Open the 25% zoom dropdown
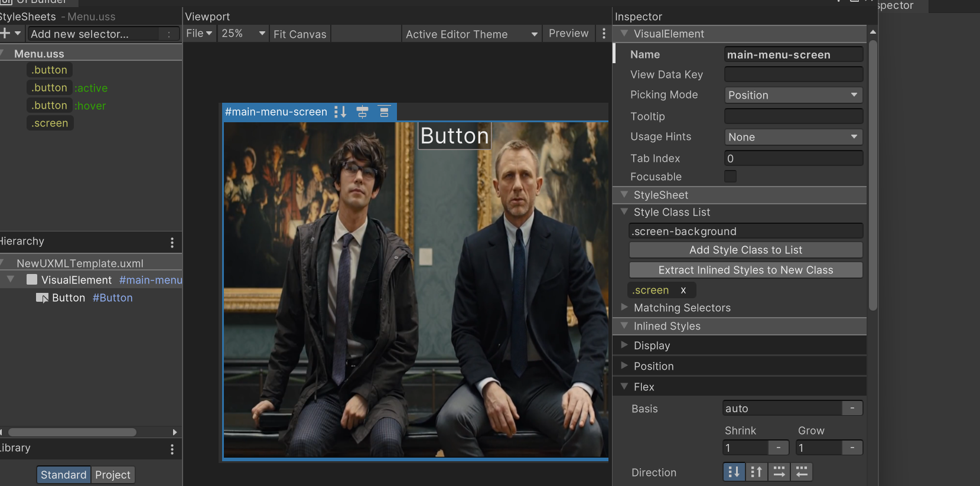The image size is (980, 486). 243,34
